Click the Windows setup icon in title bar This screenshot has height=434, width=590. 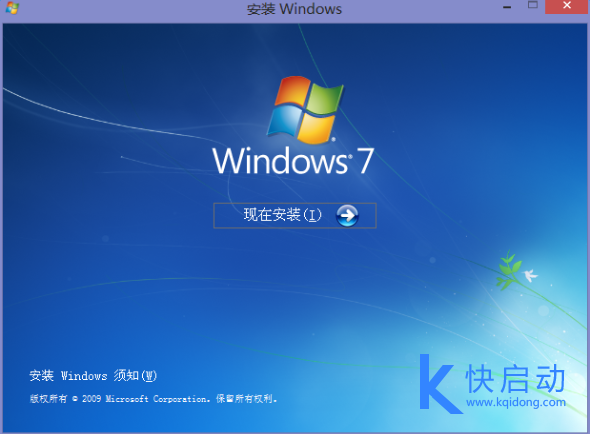pos(12,8)
